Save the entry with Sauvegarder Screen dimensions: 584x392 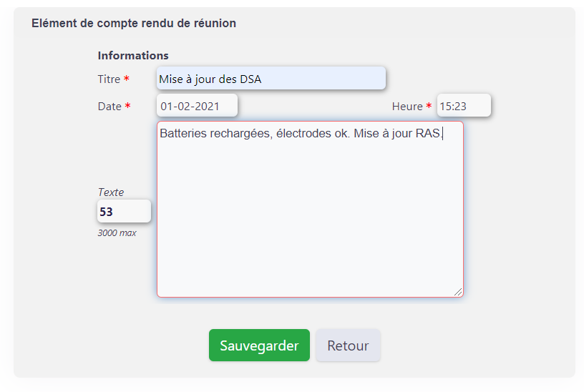259,345
